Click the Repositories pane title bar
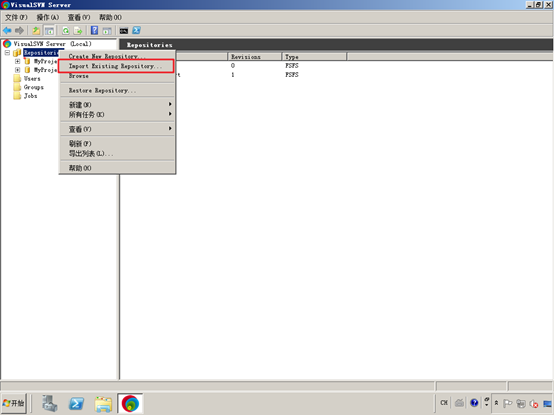The height and width of the screenshot is (415, 554). pos(336,45)
